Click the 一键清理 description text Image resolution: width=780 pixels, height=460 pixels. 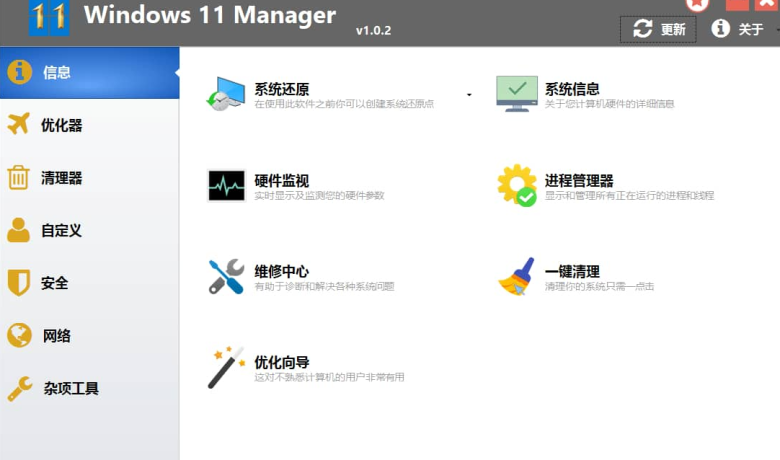pyautogui.click(x=599, y=286)
